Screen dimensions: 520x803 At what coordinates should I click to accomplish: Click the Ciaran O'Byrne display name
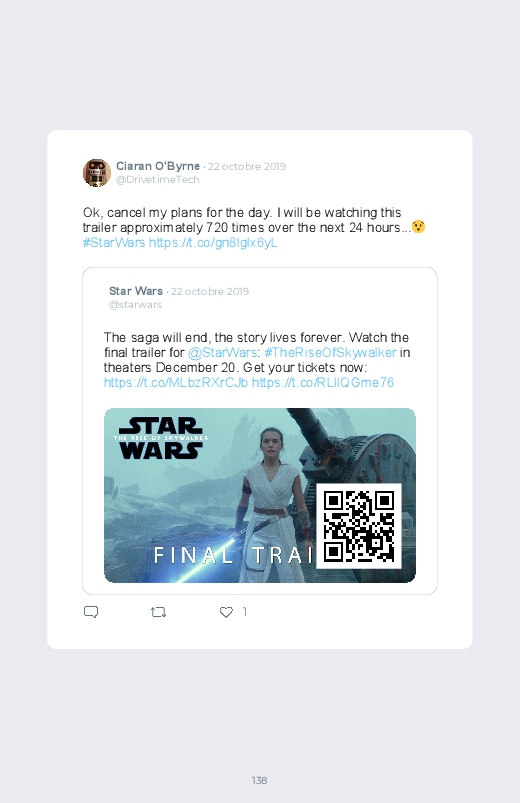(158, 166)
